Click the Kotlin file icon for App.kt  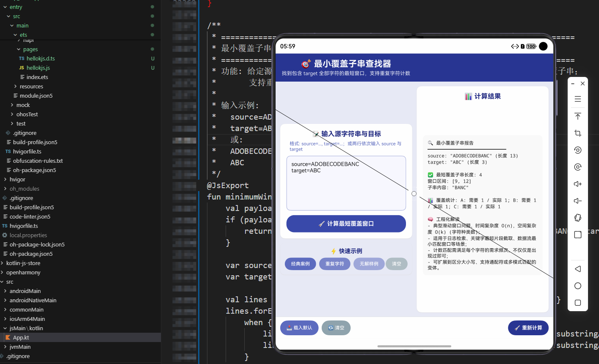coord(8,337)
